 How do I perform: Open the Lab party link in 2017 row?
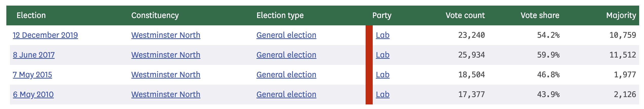(382, 55)
